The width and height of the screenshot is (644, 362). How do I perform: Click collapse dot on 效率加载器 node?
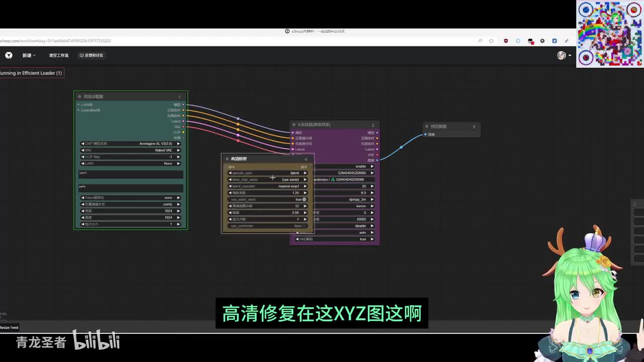click(79, 97)
